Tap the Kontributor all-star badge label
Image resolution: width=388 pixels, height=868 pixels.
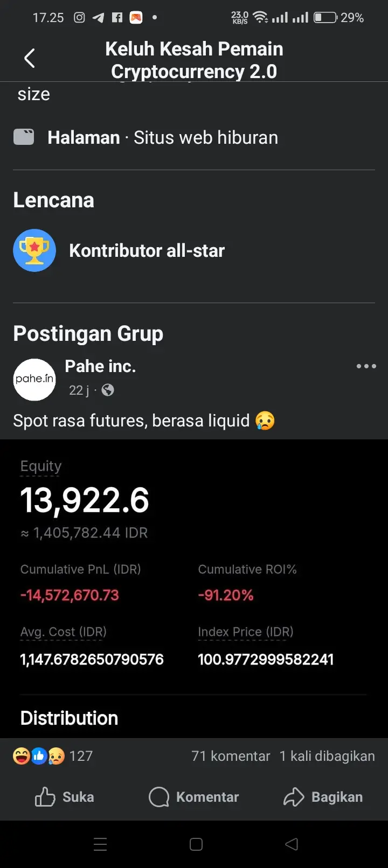pyautogui.click(x=147, y=250)
